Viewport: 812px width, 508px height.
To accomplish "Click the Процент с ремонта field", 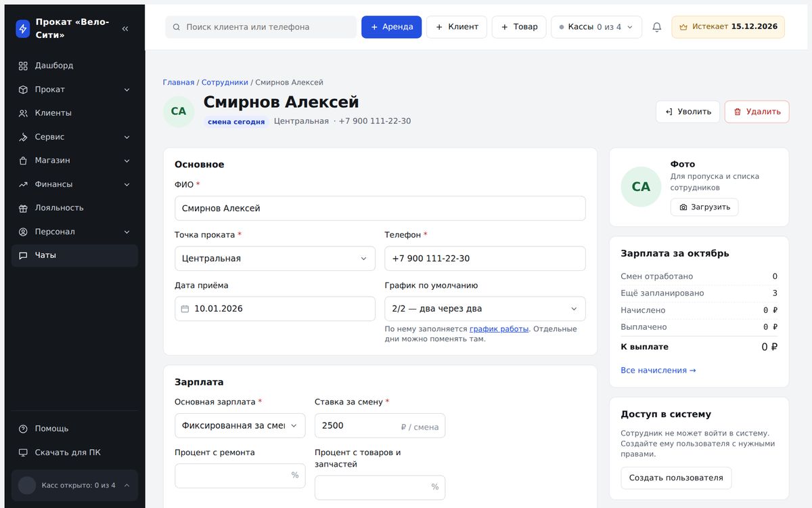I will pyautogui.click(x=240, y=475).
